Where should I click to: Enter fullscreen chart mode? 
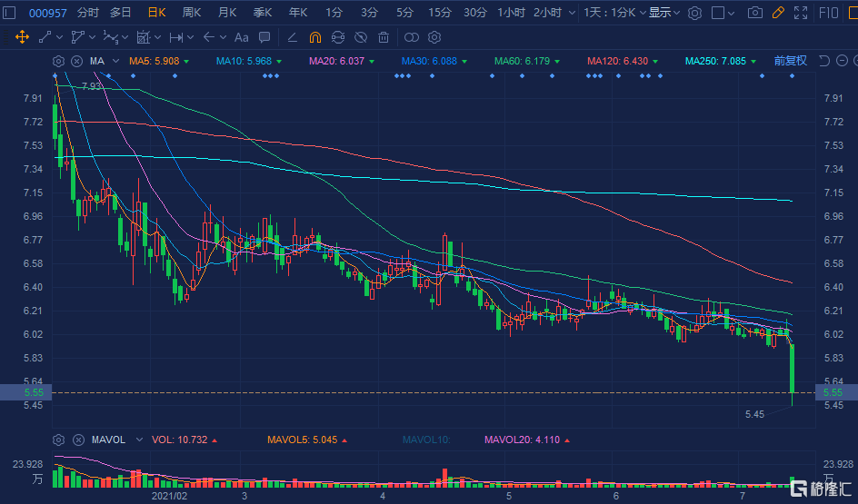tap(801, 13)
